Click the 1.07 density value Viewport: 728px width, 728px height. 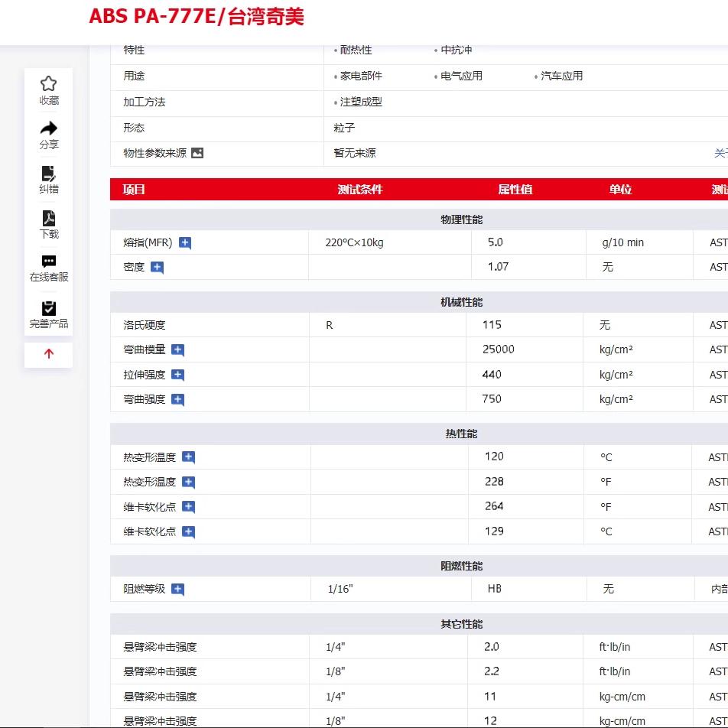[x=498, y=266]
